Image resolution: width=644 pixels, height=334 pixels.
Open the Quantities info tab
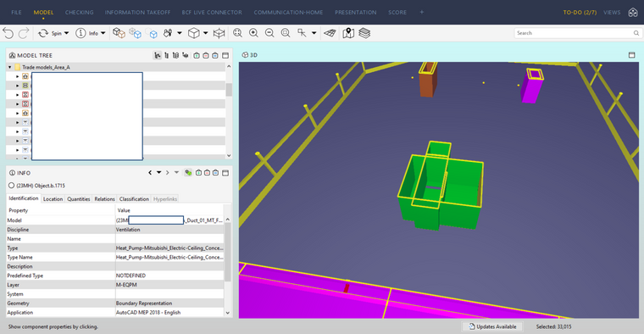79,199
